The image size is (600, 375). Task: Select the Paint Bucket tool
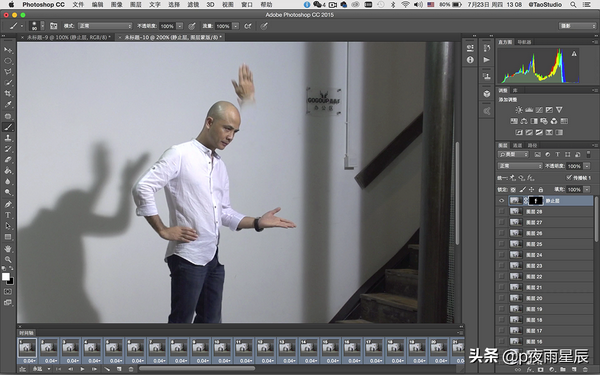(8, 170)
